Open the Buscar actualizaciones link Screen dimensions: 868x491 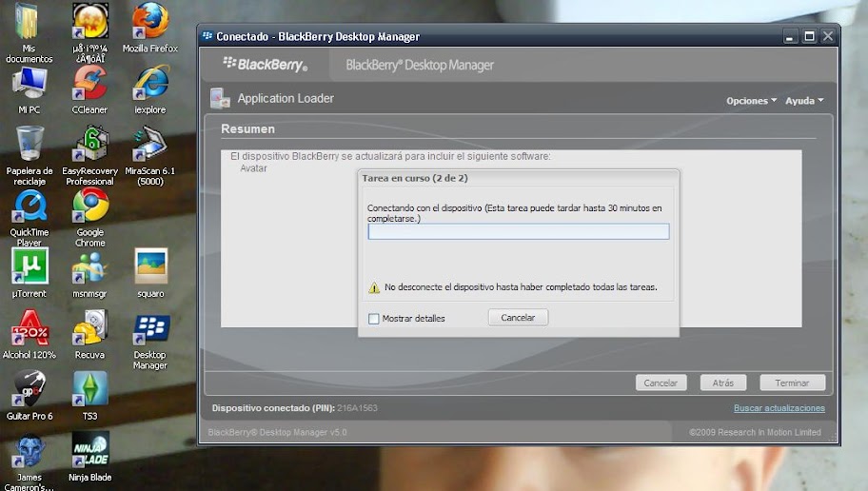coord(779,408)
